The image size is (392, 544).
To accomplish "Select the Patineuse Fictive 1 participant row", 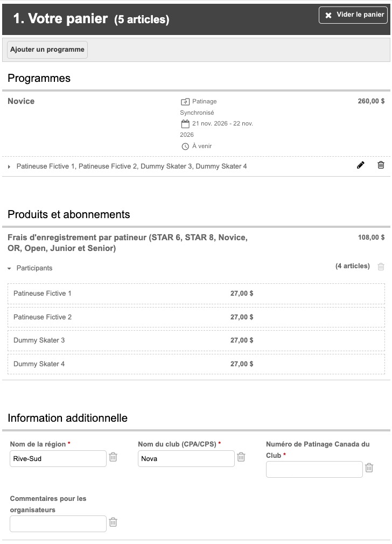I will (197, 294).
